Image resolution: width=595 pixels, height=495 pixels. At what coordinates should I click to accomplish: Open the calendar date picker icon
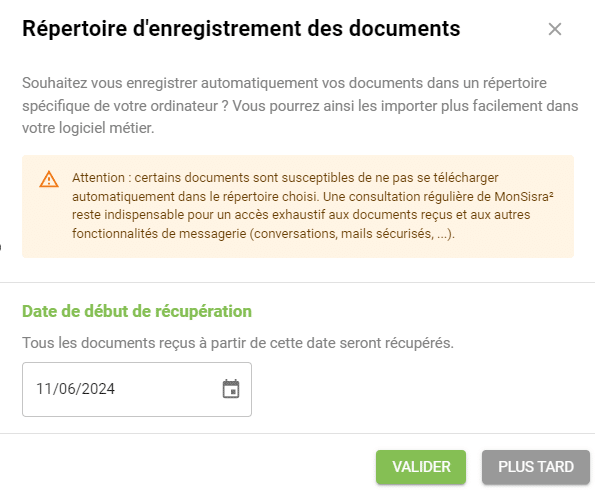pyautogui.click(x=231, y=389)
